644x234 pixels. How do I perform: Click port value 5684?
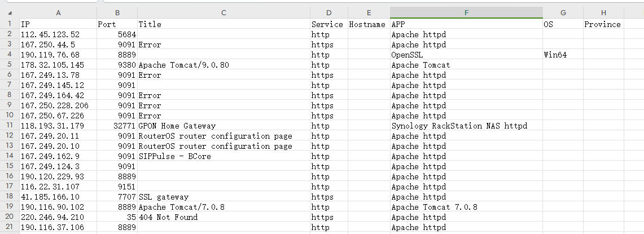(x=117, y=34)
